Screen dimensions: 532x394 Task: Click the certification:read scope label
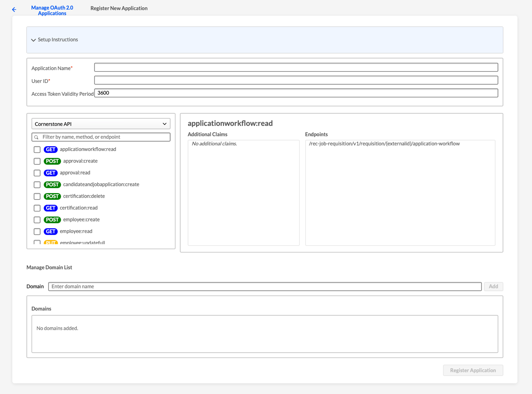tap(79, 208)
